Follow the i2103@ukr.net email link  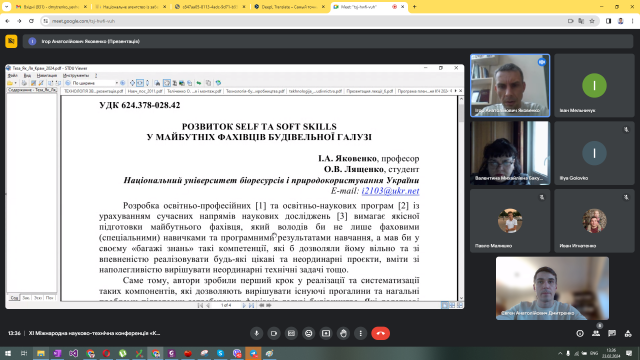(391, 191)
